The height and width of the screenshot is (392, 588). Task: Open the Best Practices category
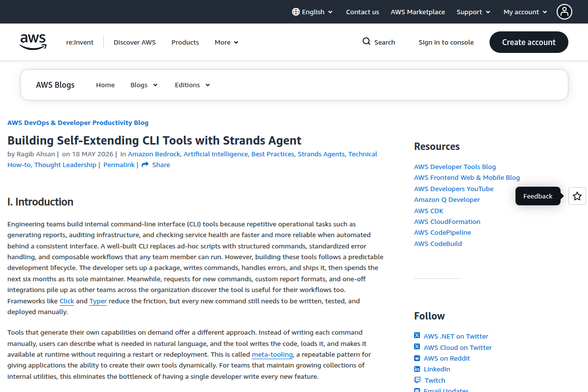tap(273, 154)
